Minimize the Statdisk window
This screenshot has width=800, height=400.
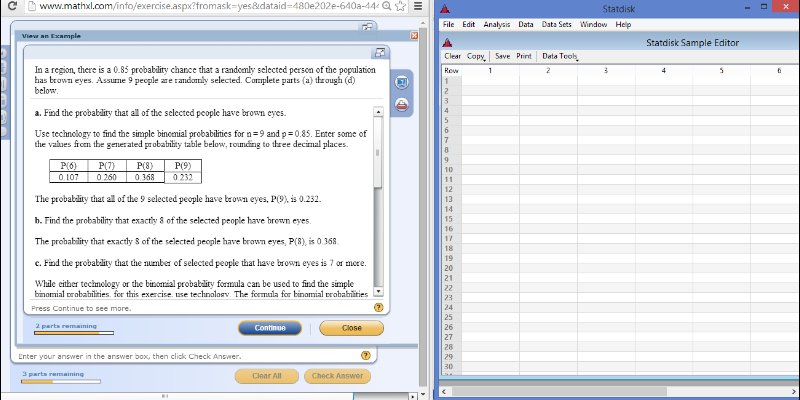748,8
